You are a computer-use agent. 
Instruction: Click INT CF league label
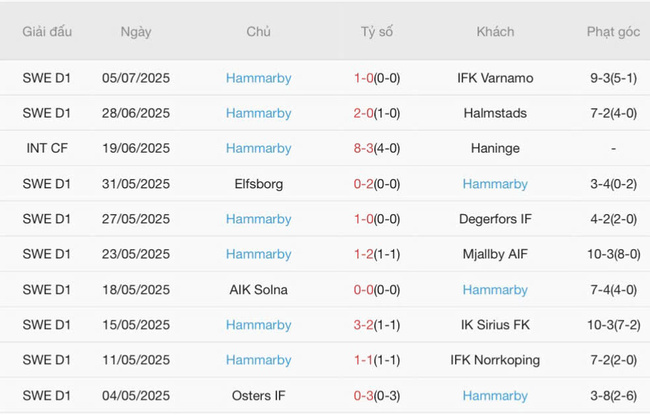(x=48, y=148)
